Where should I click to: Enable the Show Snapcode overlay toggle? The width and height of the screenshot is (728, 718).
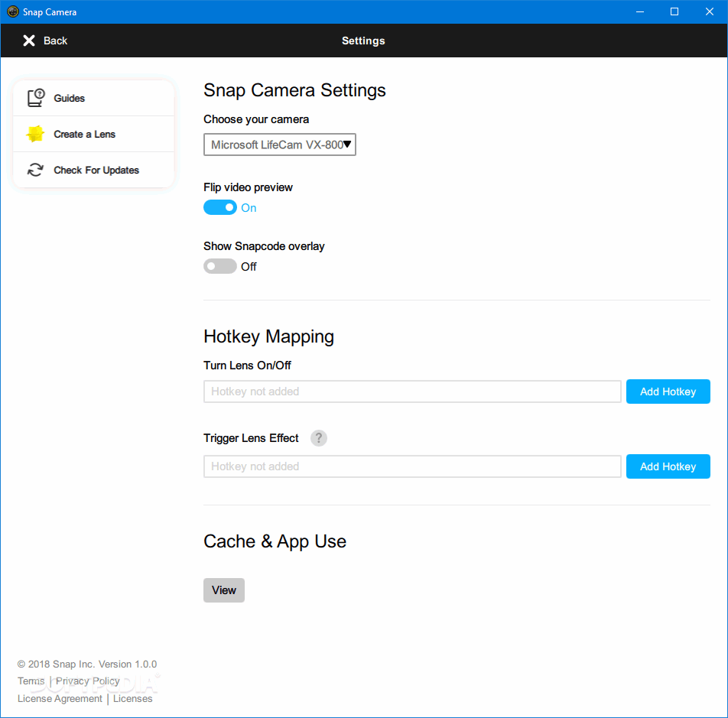coord(220,266)
